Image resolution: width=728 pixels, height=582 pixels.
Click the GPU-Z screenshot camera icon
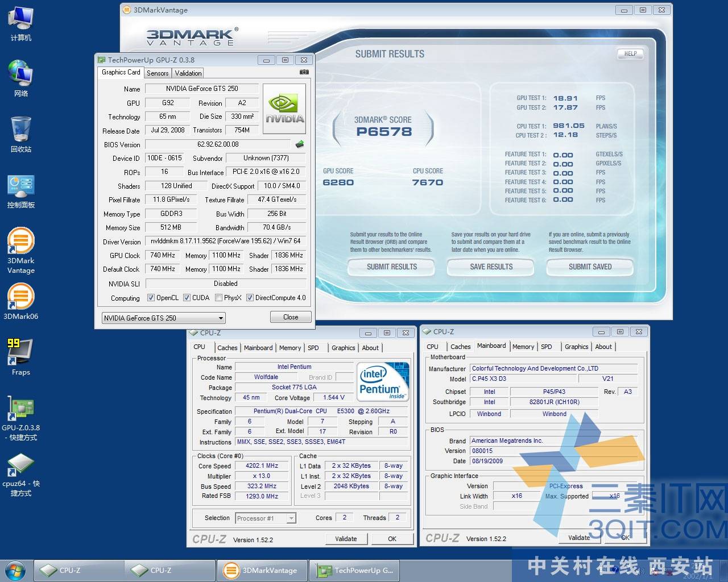(304, 72)
